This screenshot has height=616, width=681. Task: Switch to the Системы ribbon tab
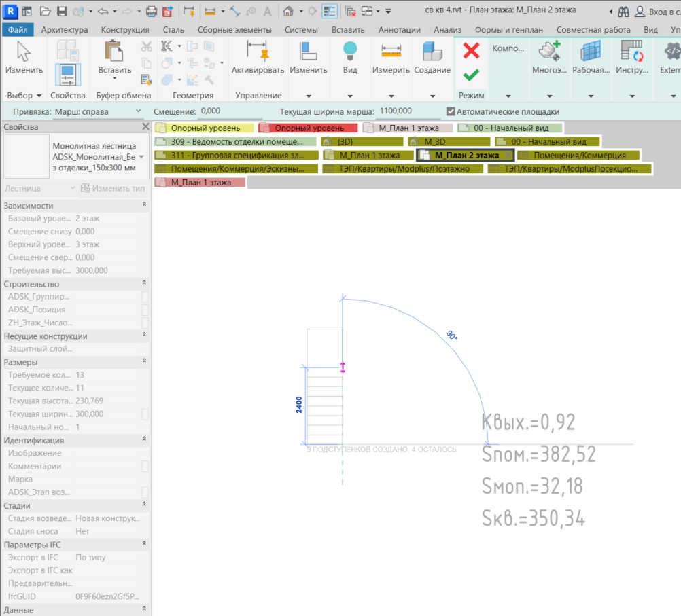click(x=301, y=29)
